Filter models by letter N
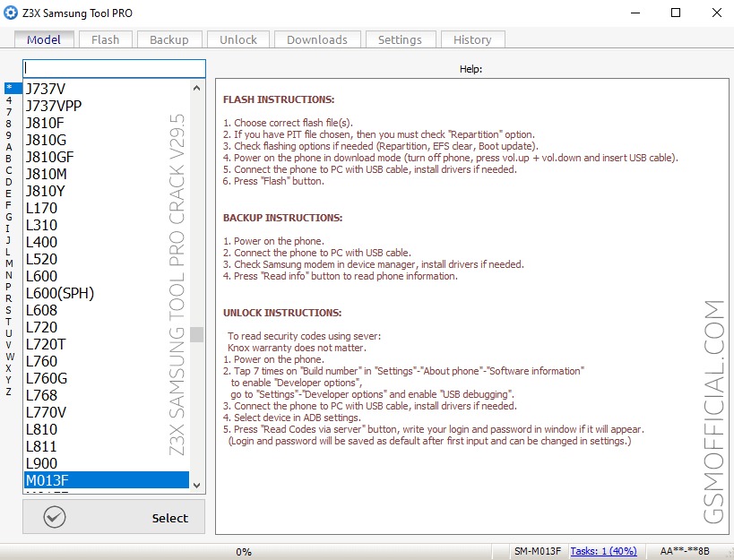 [8, 275]
